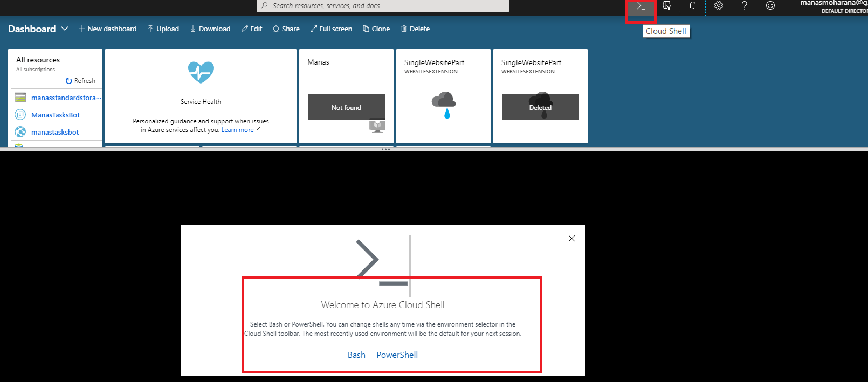Expand the Dashboard dropdown chevron
Screen dimensions: 868x382
[x=65, y=29]
